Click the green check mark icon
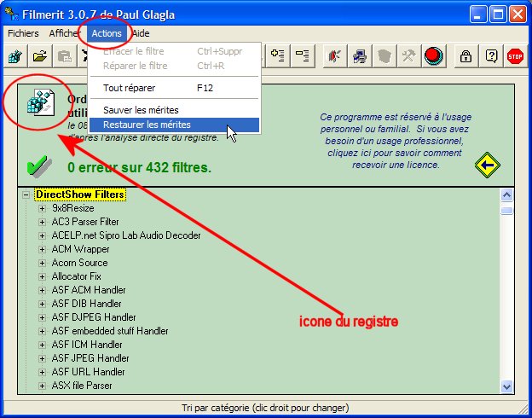Image resolution: width=532 pixels, height=418 pixels. coord(39,166)
